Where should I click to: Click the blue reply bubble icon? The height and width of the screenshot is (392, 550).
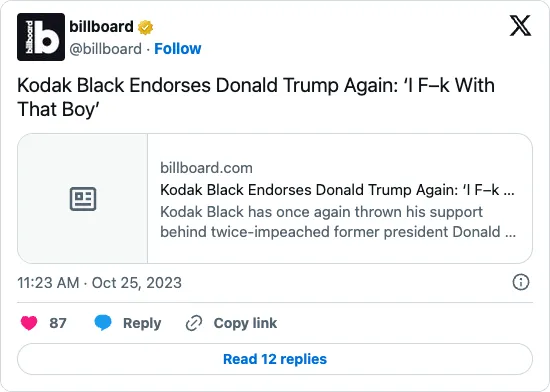[103, 323]
